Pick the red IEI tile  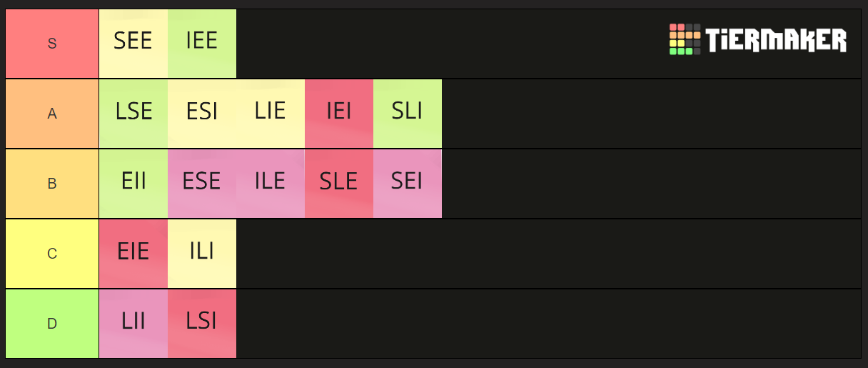pos(339,114)
